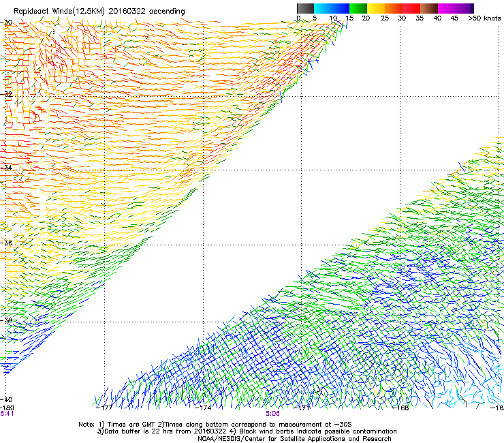Click the '45' legend scale label

coord(454,18)
